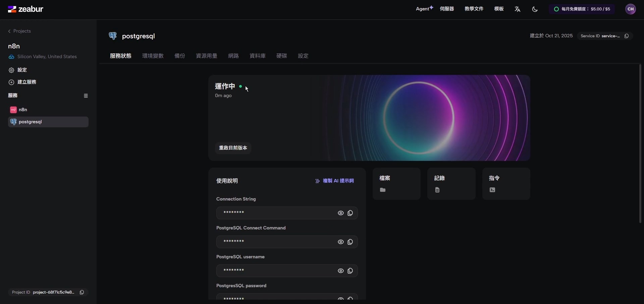Open the Zeabur logo home link

coord(26,9)
